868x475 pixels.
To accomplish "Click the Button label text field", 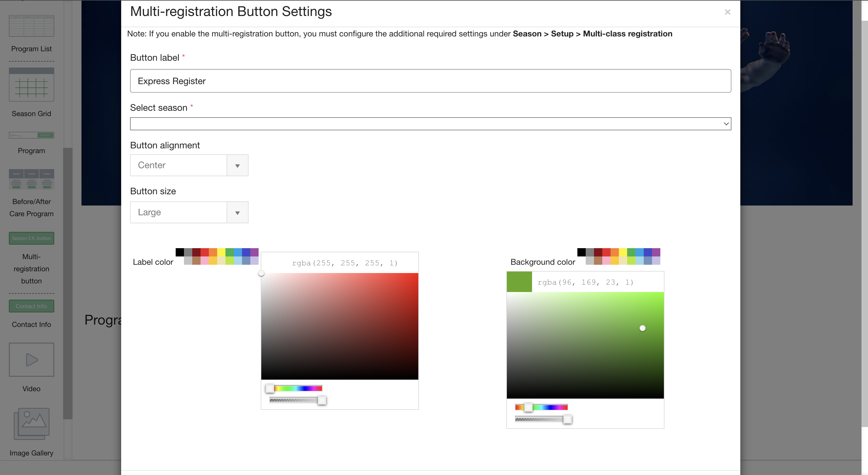I will 430,81.
